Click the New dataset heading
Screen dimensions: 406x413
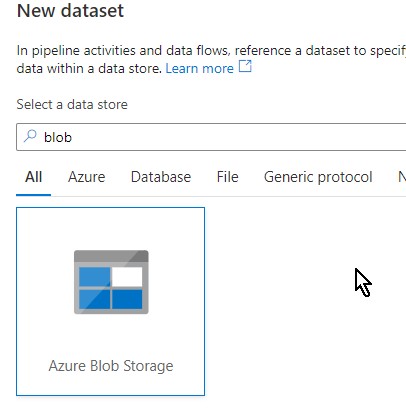(70, 10)
